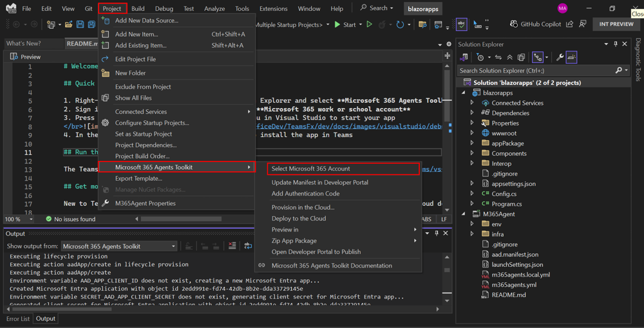Click the Open File folder icon
The width and height of the screenshot is (644, 328).
tap(69, 24)
